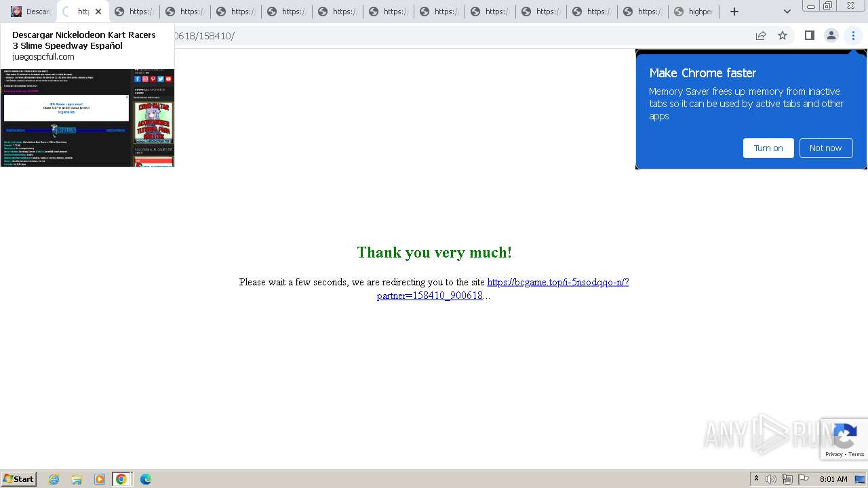Expand the tab search dropdown arrow
This screenshot has height=488, width=868.
[787, 12]
